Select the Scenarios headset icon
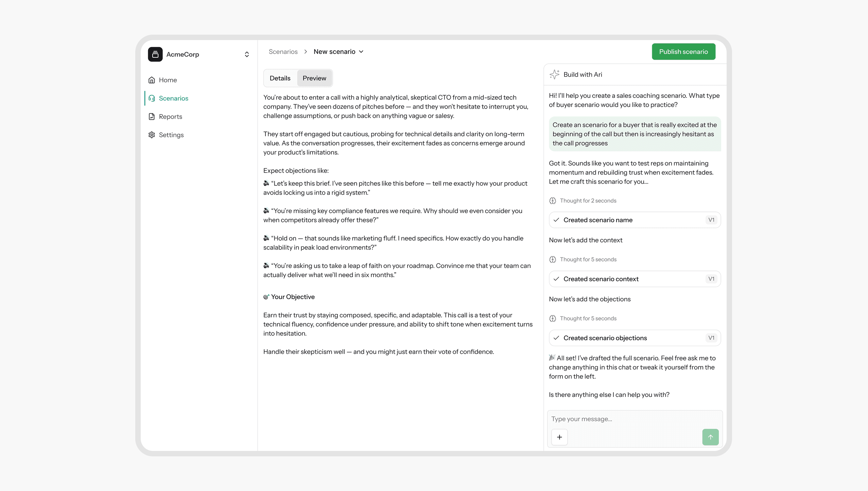The width and height of the screenshot is (868, 491). click(x=152, y=98)
